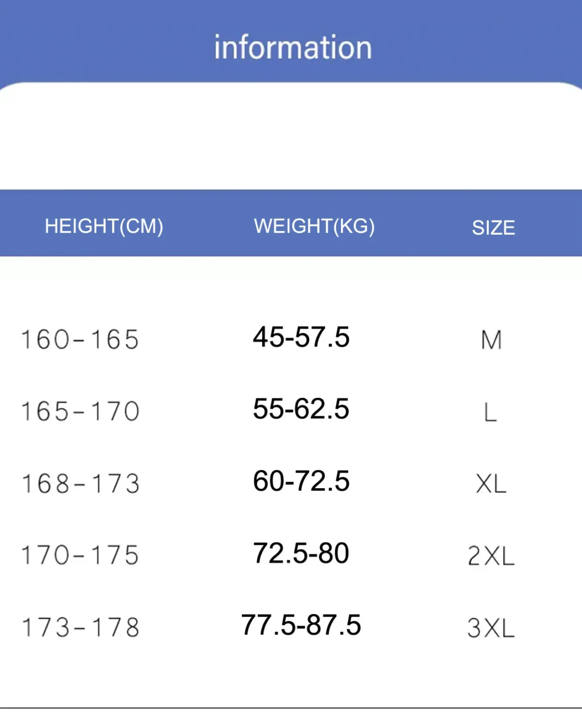Viewport: 582px width, 728px height.
Task: Click the 77.5-87.5 weight value
Action: 301,625
